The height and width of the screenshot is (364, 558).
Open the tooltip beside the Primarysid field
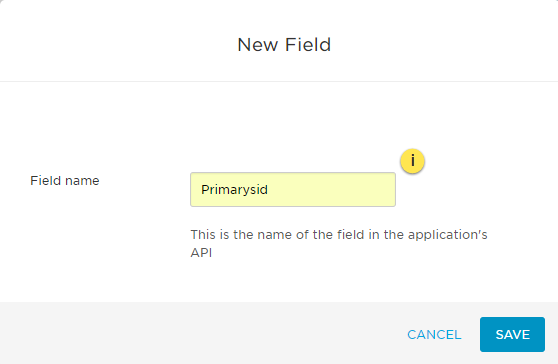[412, 161]
